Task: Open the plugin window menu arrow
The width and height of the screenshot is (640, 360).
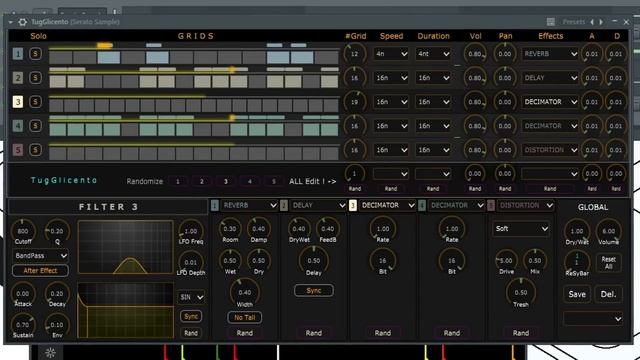Action: [x=10, y=22]
